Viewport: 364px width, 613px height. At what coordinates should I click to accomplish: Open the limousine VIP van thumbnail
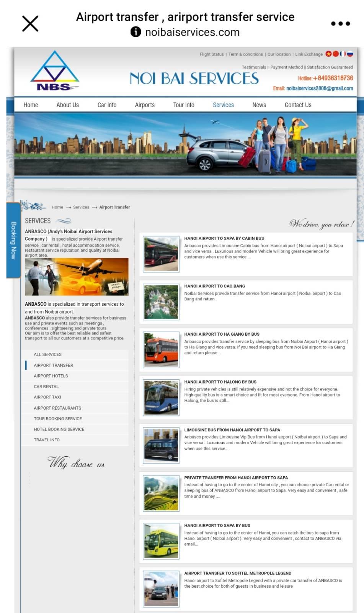pyautogui.click(x=161, y=446)
